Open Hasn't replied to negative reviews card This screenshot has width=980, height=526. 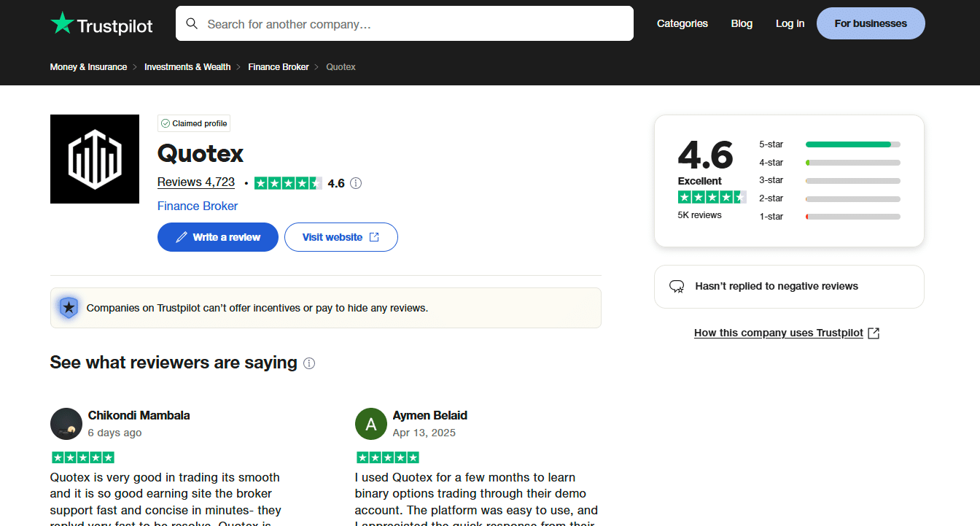point(789,287)
